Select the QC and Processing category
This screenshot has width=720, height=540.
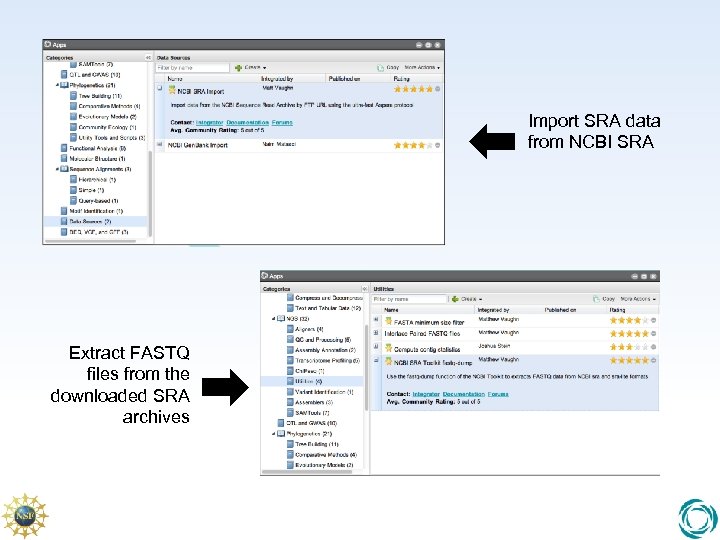click(x=323, y=340)
